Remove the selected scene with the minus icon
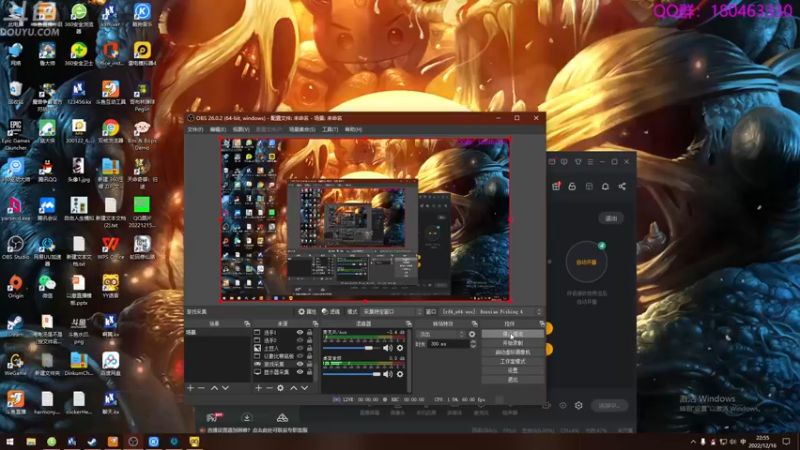This screenshot has height=450, width=800. (202, 388)
